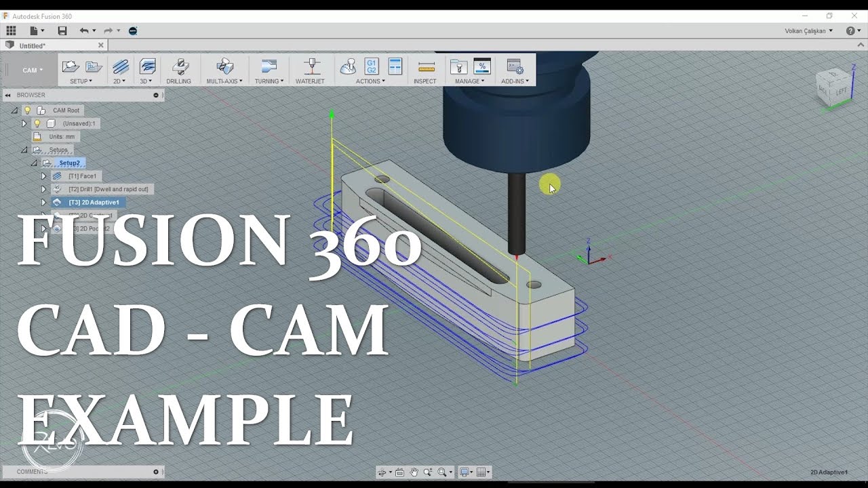Expand the [T2] Drill1 operation
Screen dimensions: 868x488
43,189
